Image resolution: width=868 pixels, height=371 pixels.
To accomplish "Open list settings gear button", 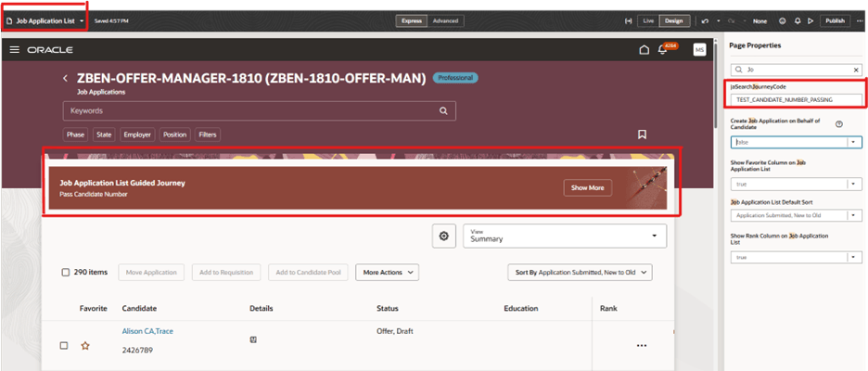I will click(x=443, y=236).
